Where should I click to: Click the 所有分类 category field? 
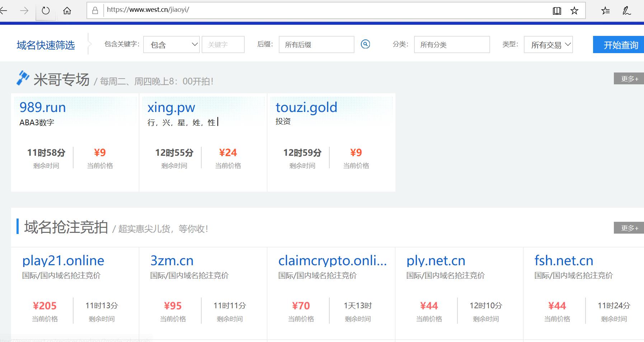coord(452,44)
